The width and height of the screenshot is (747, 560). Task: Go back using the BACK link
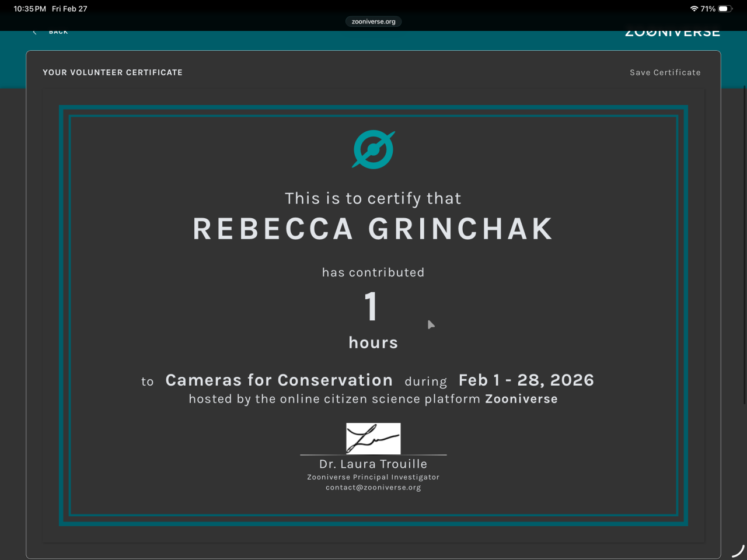(x=58, y=32)
